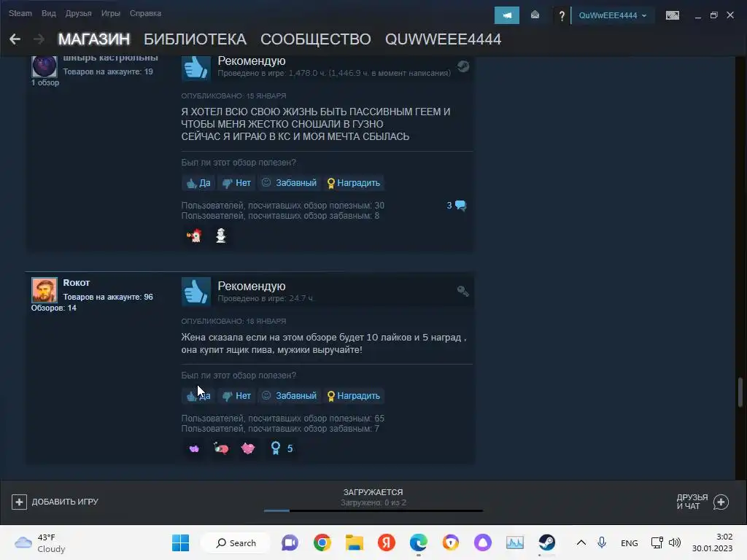
Task: Click the blue ribbon awards count 5
Action: click(282, 448)
